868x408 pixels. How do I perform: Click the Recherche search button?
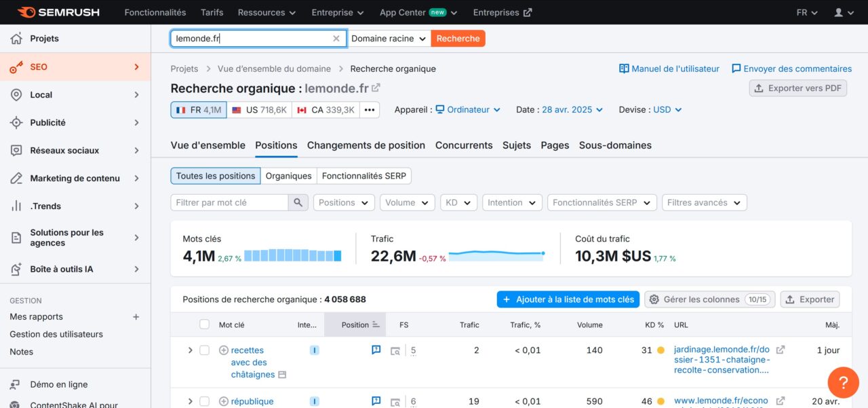click(458, 38)
